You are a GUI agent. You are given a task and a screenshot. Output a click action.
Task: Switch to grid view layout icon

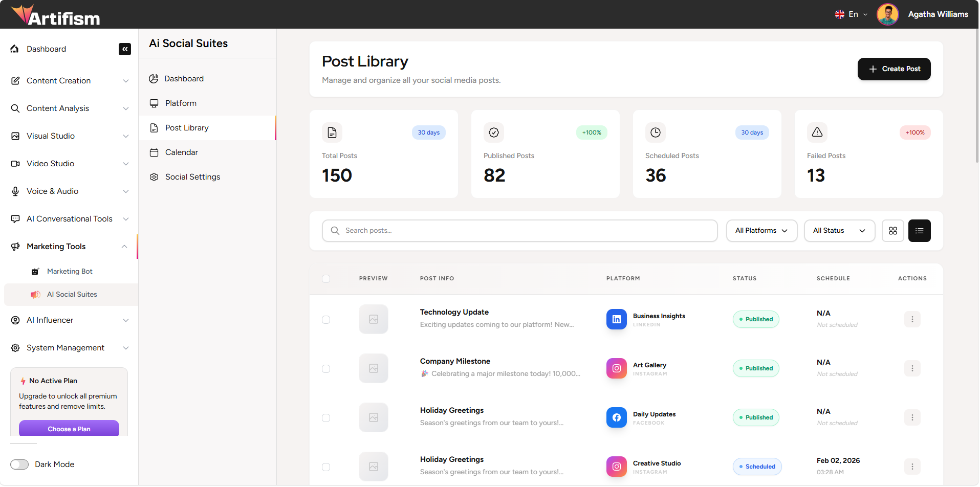pos(893,231)
